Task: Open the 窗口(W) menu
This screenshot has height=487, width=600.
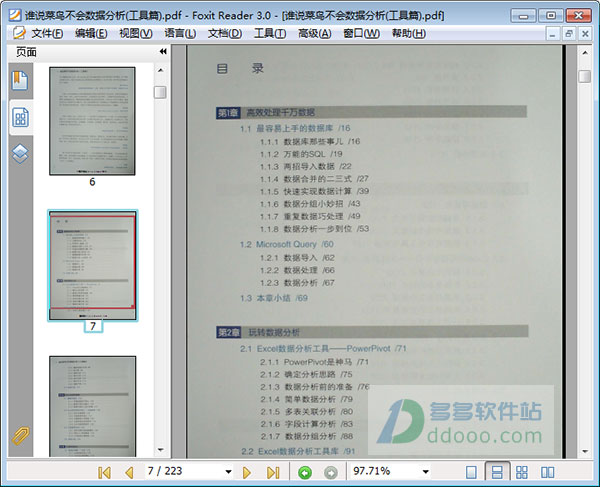Action: coord(361,34)
